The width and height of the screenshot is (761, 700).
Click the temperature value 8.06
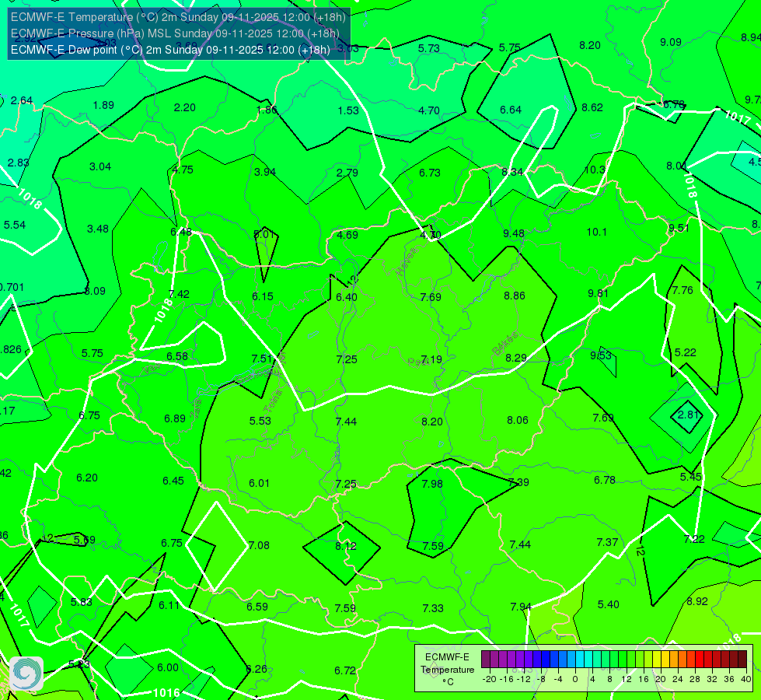[518, 420]
